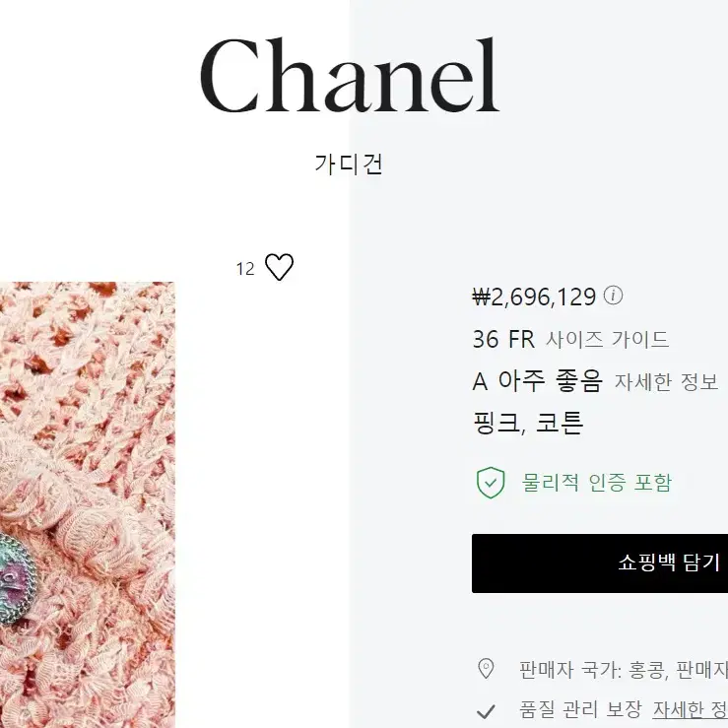Screen dimensions: 728x728
Task: Click the pink cardigan product image
Action: tap(88, 504)
